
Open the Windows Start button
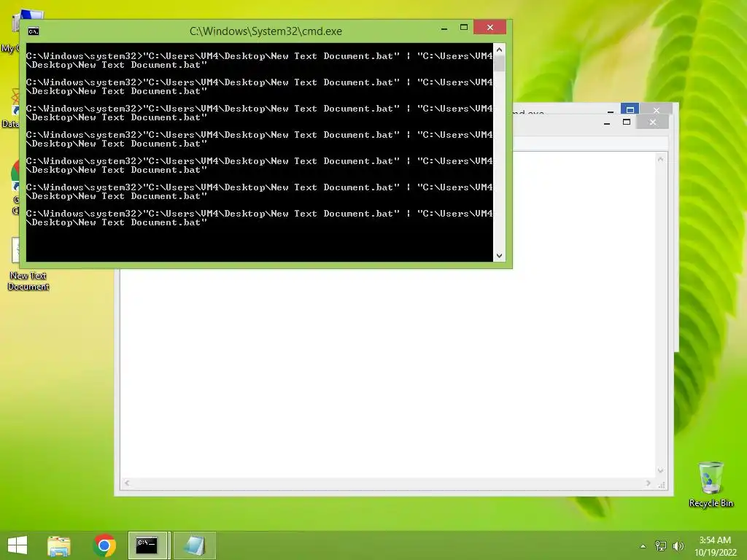(18, 545)
